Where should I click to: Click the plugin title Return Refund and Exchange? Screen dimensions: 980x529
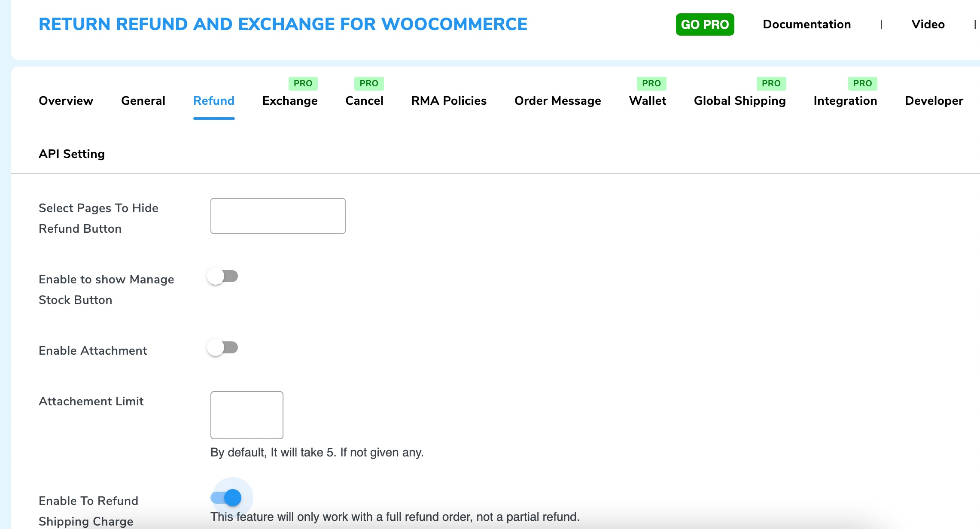point(283,24)
